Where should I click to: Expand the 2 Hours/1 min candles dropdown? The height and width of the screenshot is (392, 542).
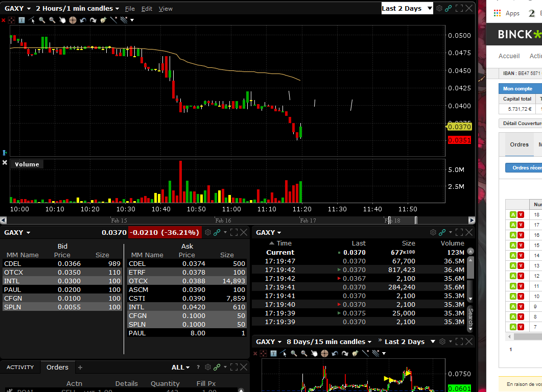coord(78,9)
